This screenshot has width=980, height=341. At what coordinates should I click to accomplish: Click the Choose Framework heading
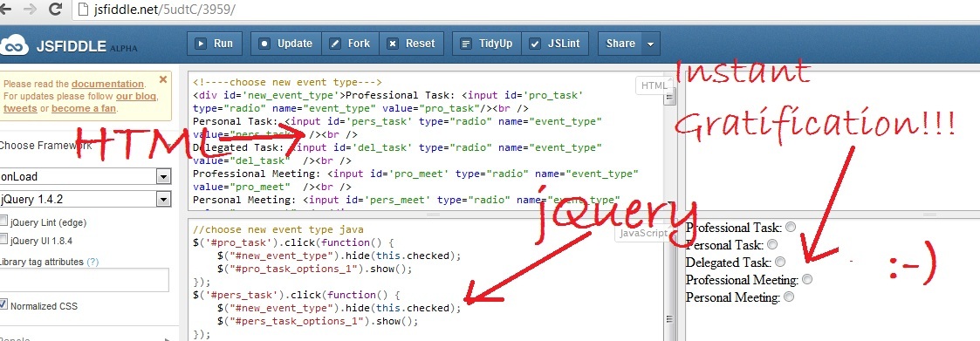45,146
